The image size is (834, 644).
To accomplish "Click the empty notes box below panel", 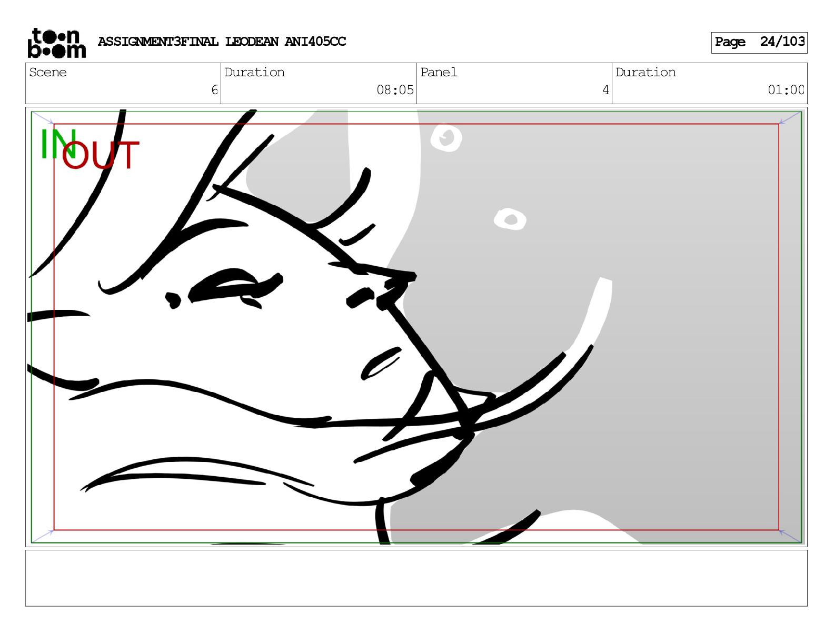I will [416, 578].
